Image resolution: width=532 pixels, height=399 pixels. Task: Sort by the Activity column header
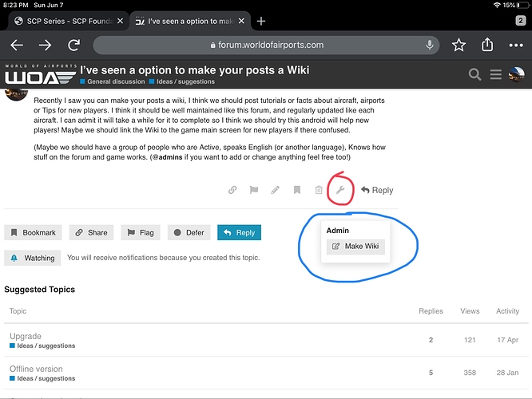(507, 311)
